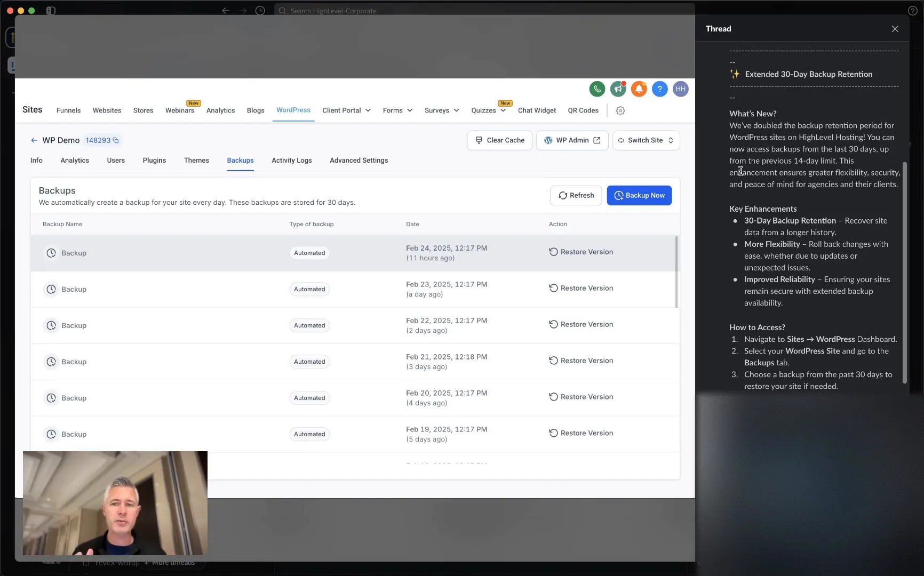Click the blue help question mark icon
The image size is (924, 576).
click(659, 89)
